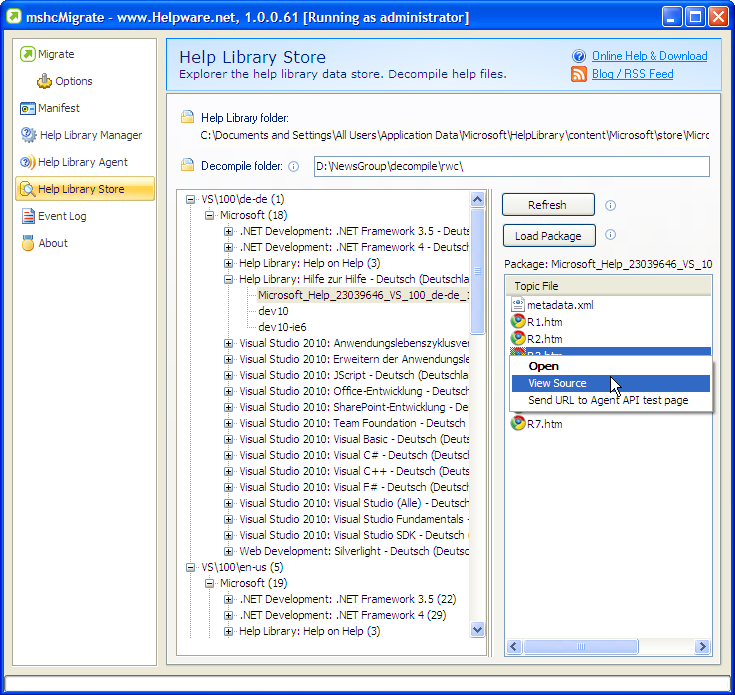735x695 pixels.
Task: Expand Help Library: Help on Help (3) under de-de
Action: (x=228, y=263)
